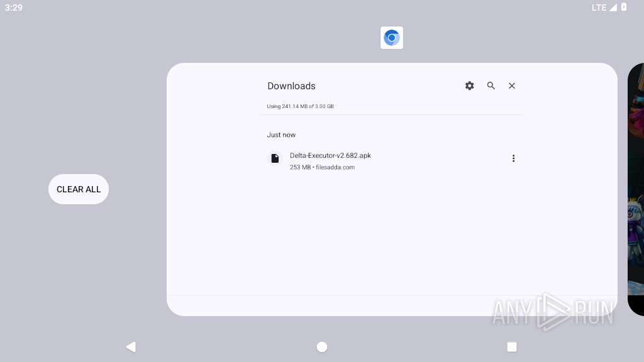Tap the Android home navigation button
The width and height of the screenshot is (644, 362).
point(322,347)
